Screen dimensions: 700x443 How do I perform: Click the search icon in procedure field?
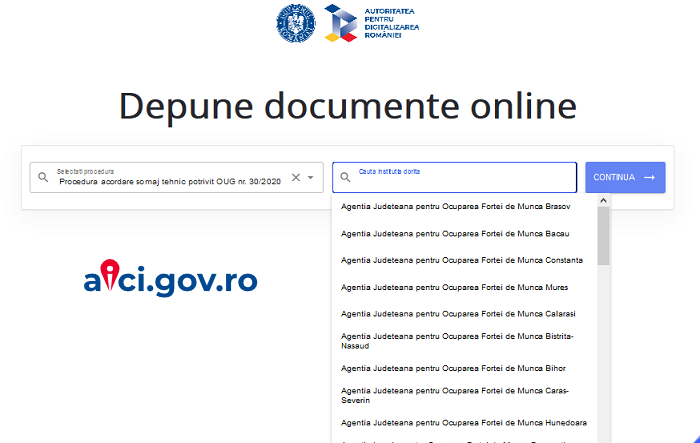click(x=43, y=177)
